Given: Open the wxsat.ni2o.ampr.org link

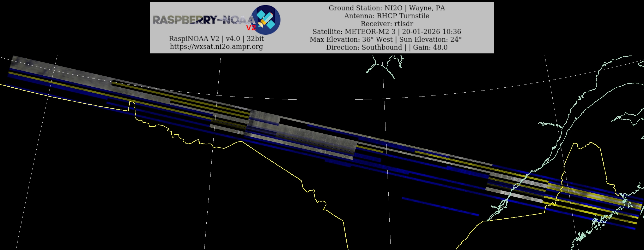Looking at the screenshot, I should (216, 47).
